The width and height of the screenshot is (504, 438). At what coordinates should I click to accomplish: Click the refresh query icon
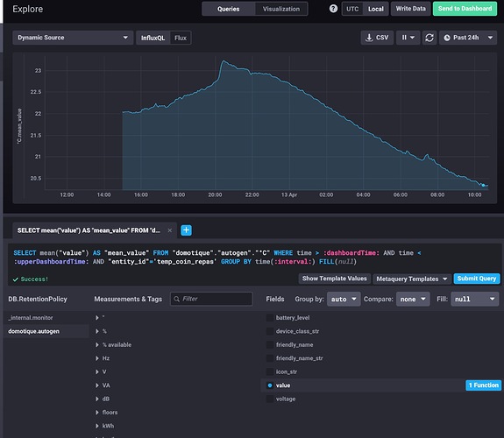pos(429,38)
